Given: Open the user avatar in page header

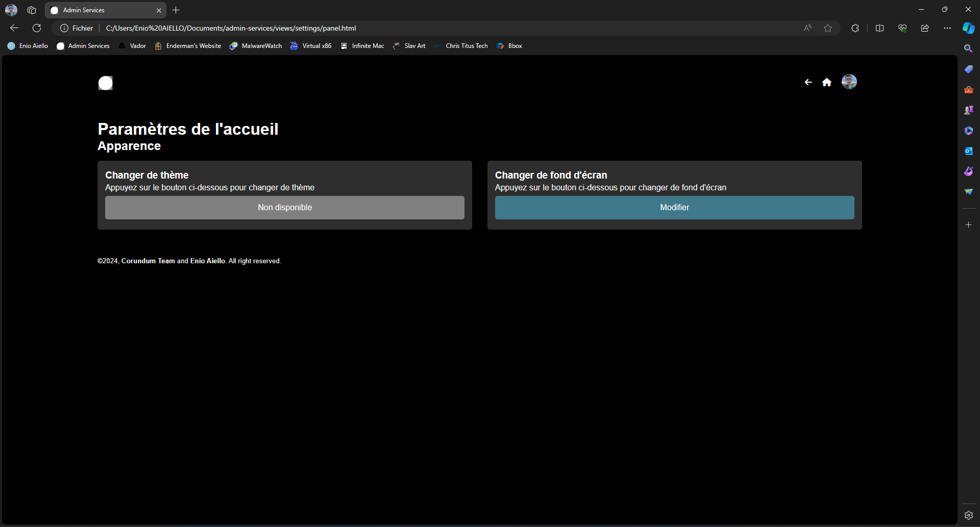Looking at the screenshot, I should [849, 82].
